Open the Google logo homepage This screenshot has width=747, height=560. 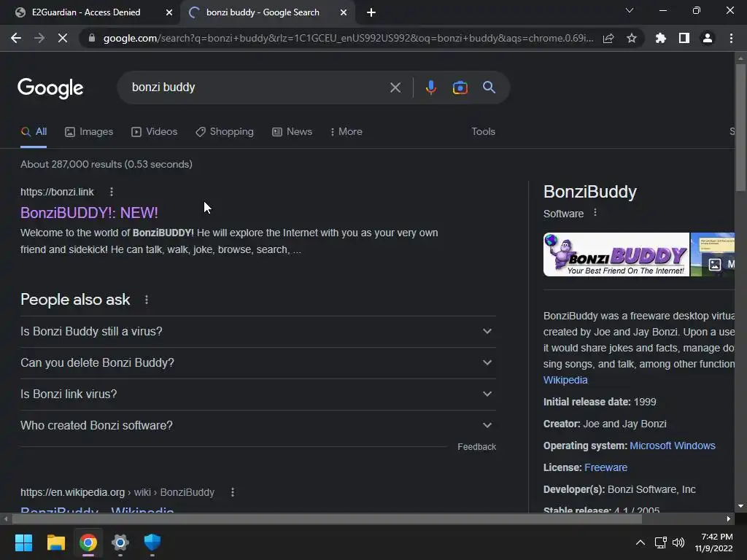click(x=50, y=88)
